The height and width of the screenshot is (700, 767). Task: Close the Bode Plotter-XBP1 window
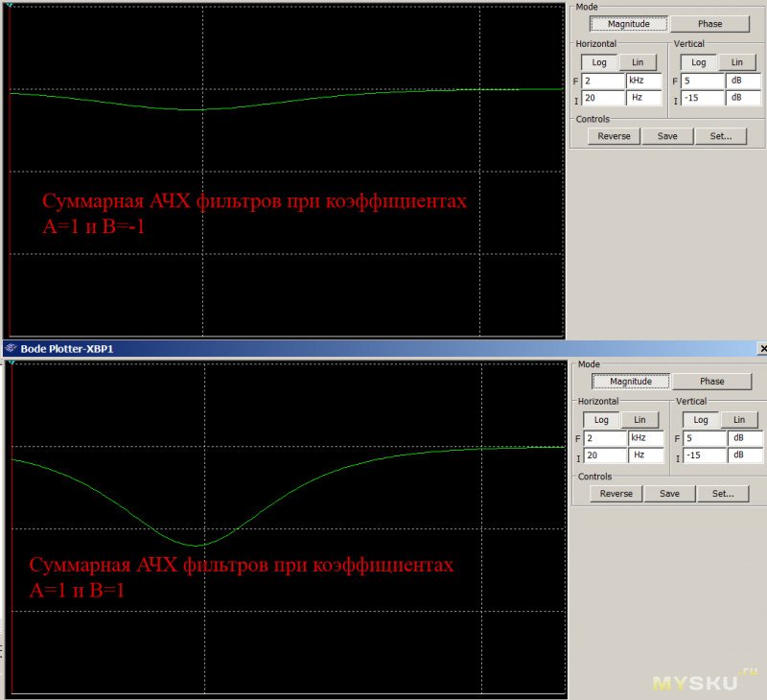point(761,349)
